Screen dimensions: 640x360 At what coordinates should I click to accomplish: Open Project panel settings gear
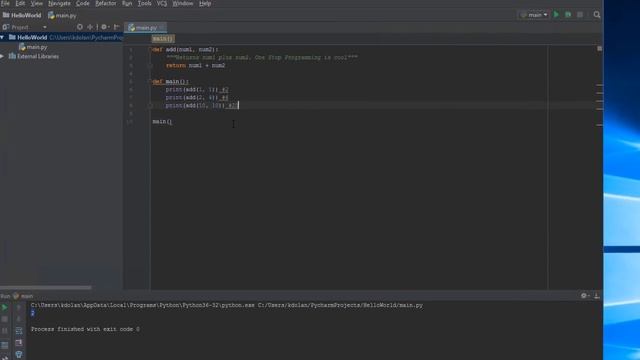click(104, 27)
